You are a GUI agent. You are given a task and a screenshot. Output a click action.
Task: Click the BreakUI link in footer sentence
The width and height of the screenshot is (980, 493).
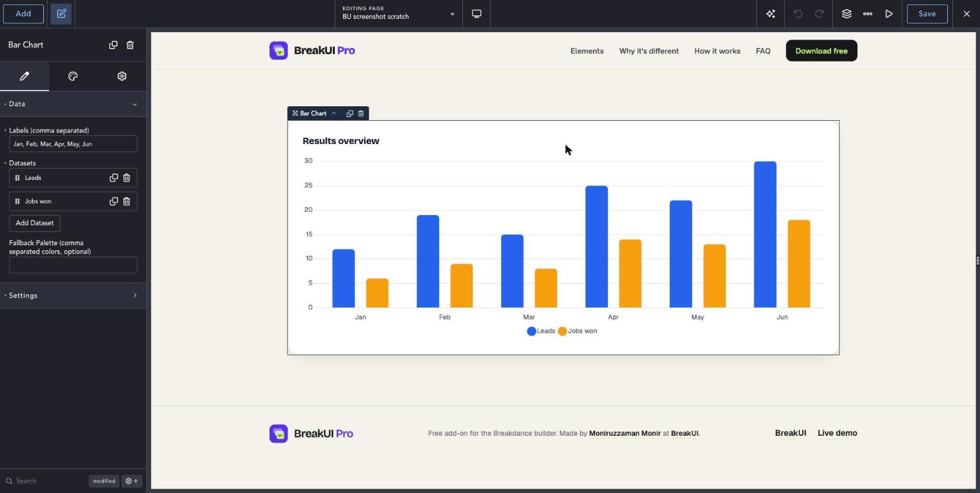pyautogui.click(x=684, y=433)
